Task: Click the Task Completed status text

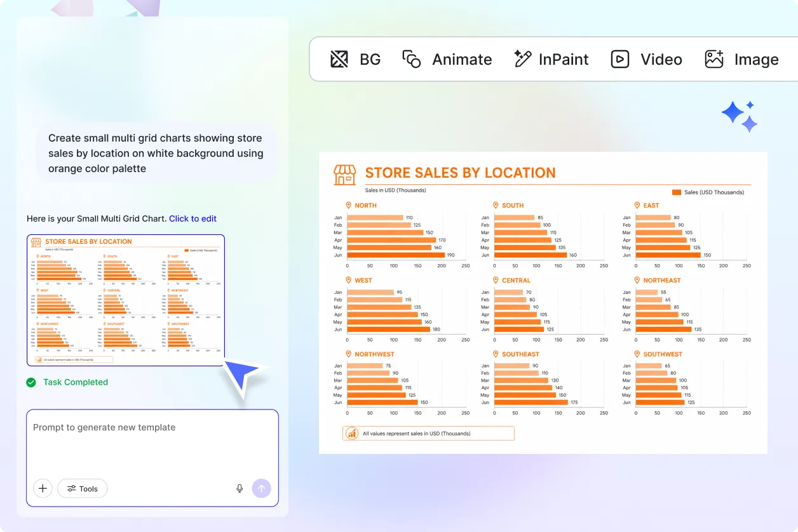Action: point(76,382)
